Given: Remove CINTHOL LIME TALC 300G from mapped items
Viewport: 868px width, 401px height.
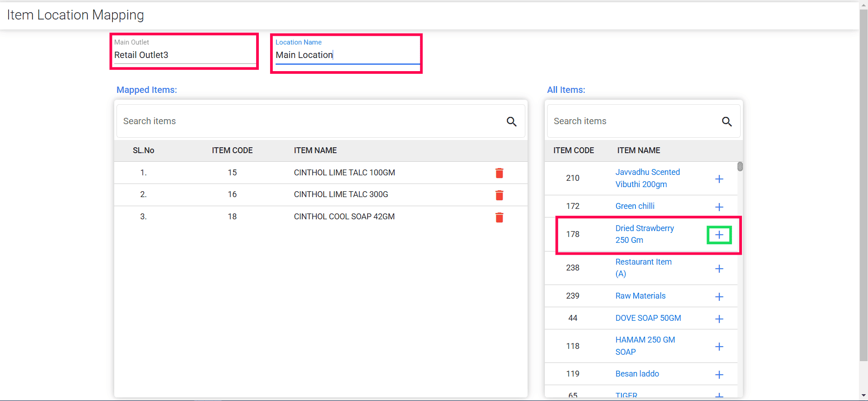Looking at the screenshot, I should (499, 195).
